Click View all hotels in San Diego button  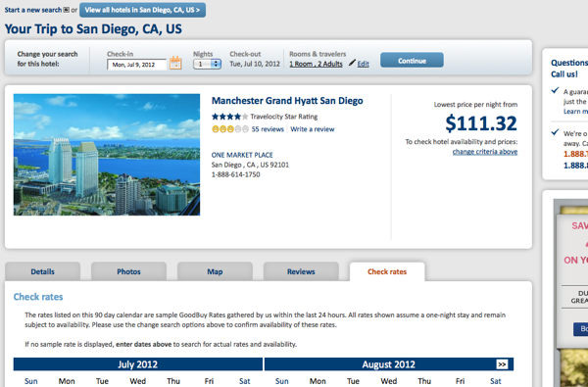[142, 10]
